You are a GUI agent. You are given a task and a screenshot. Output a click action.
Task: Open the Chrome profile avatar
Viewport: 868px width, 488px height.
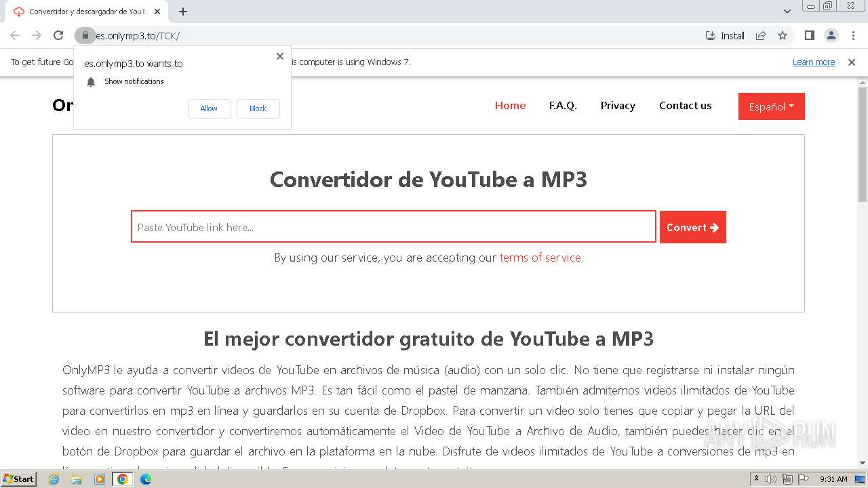click(831, 35)
